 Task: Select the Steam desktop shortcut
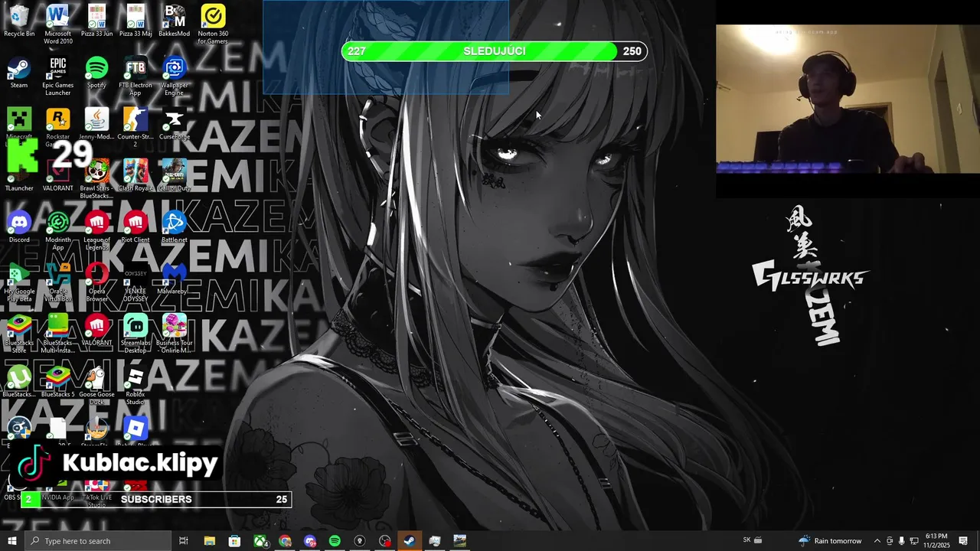(x=19, y=72)
